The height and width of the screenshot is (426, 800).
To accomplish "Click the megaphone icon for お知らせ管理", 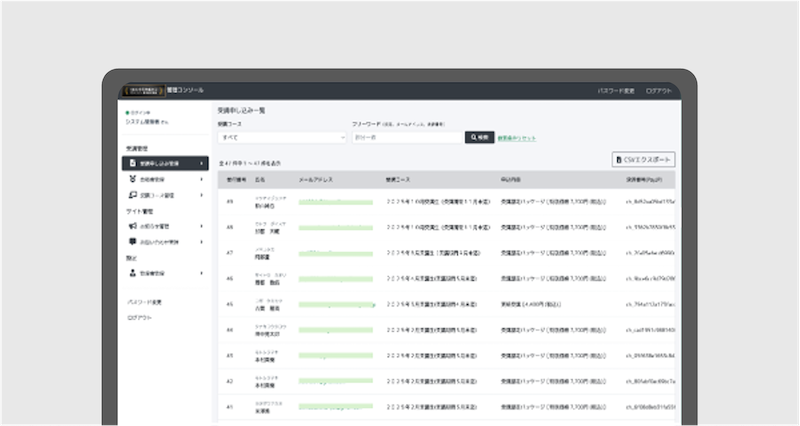I will (x=133, y=226).
